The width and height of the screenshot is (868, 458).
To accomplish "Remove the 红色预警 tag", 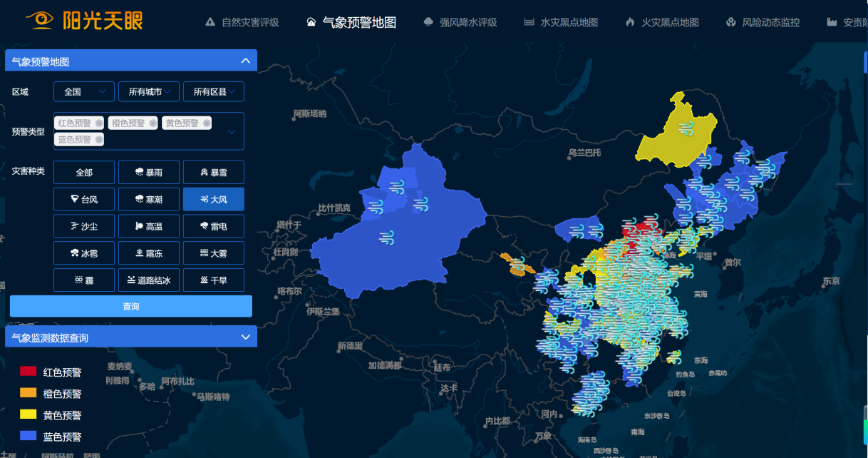I will click(x=99, y=123).
